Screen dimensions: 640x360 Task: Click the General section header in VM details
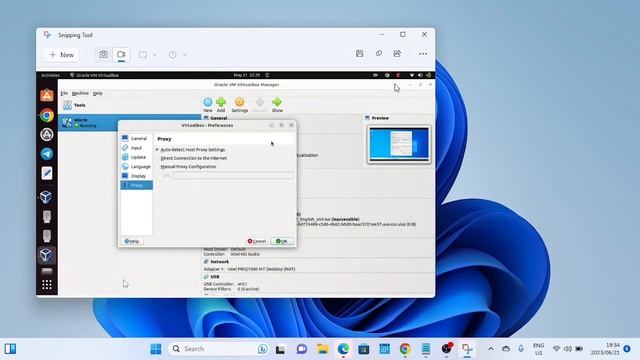(218, 118)
